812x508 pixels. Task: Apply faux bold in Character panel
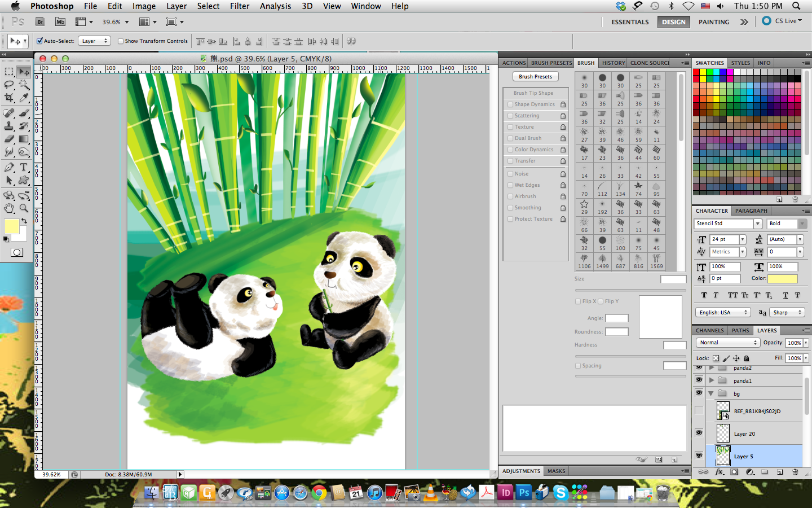(x=704, y=295)
